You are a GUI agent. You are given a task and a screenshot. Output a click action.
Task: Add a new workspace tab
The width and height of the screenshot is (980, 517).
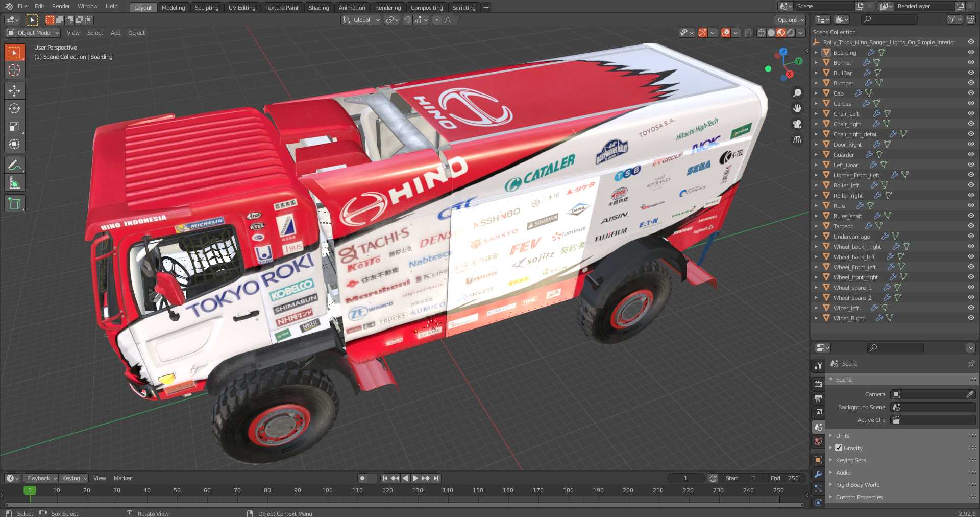pos(486,8)
